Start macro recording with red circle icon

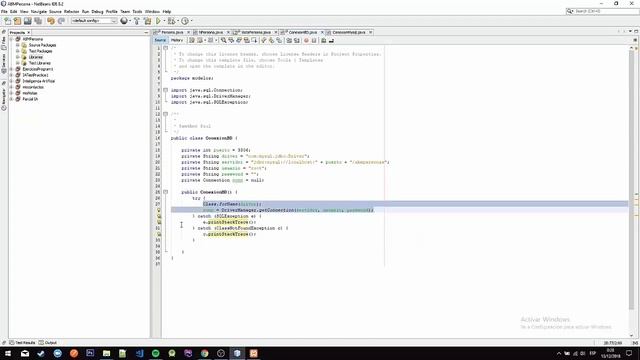pyautogui.click(x=306, y=40)
